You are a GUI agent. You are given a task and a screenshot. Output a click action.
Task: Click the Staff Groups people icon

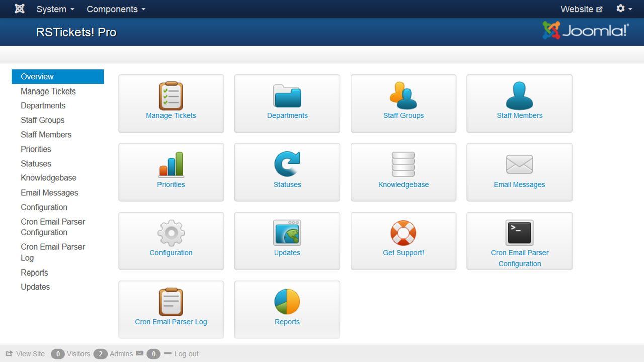404,96
